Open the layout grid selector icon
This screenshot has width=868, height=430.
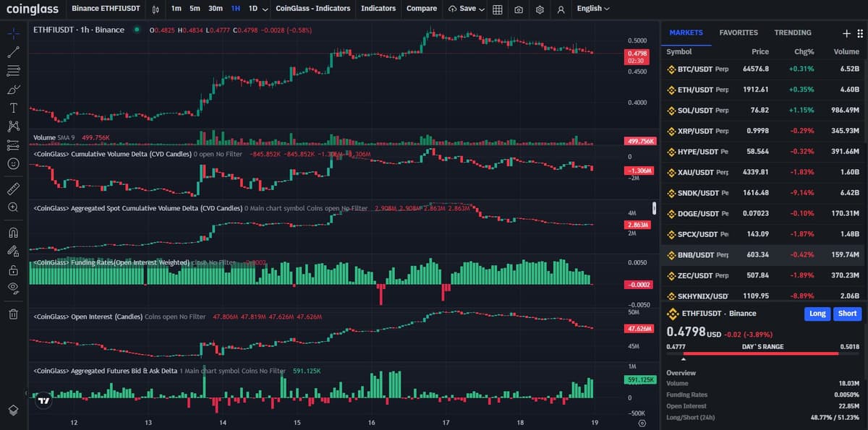coord(498,9)
